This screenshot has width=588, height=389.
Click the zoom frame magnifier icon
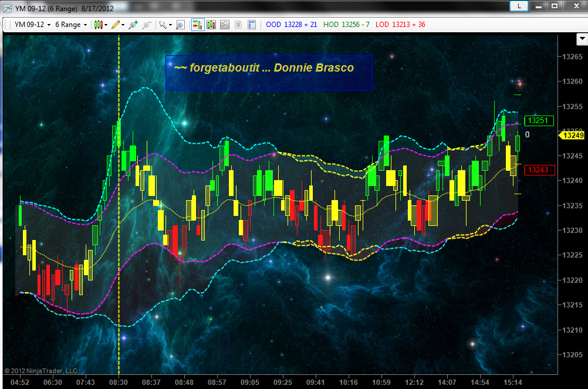click(x=180, y=25)
